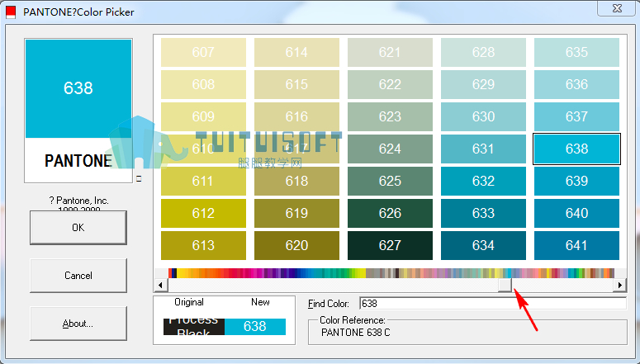640x364 pixels.
Task: Pick color swatch 609
Action: click(x=203, y=116)
